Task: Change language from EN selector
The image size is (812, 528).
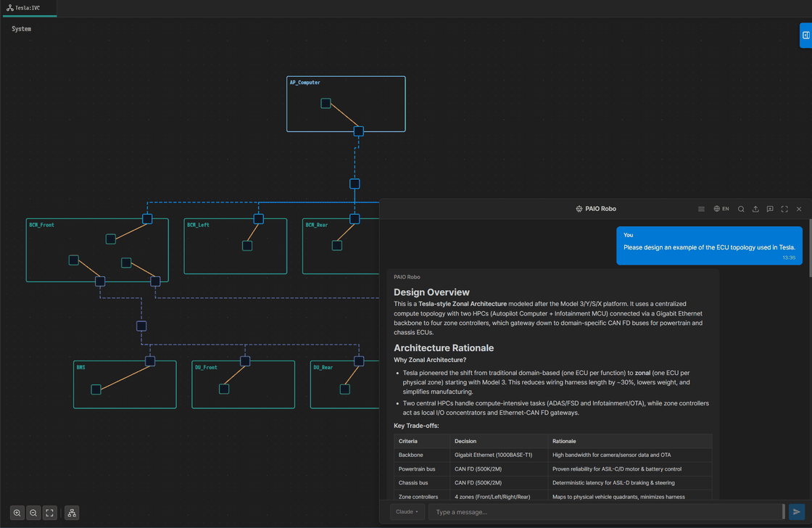Action: point(721,209)
